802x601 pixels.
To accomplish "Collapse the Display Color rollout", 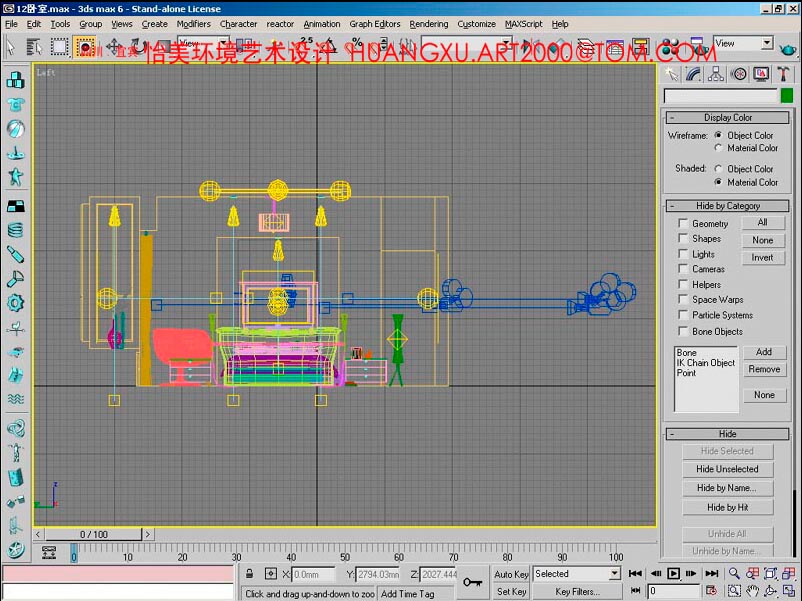I will (x=727, y=118).
